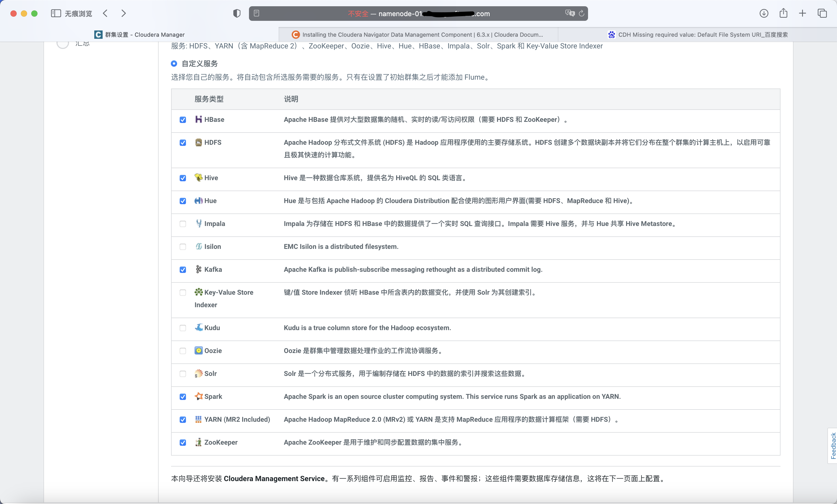
Task: Switch to 群集设置 - Cloudera Manager tab
Action: (140, 34)
